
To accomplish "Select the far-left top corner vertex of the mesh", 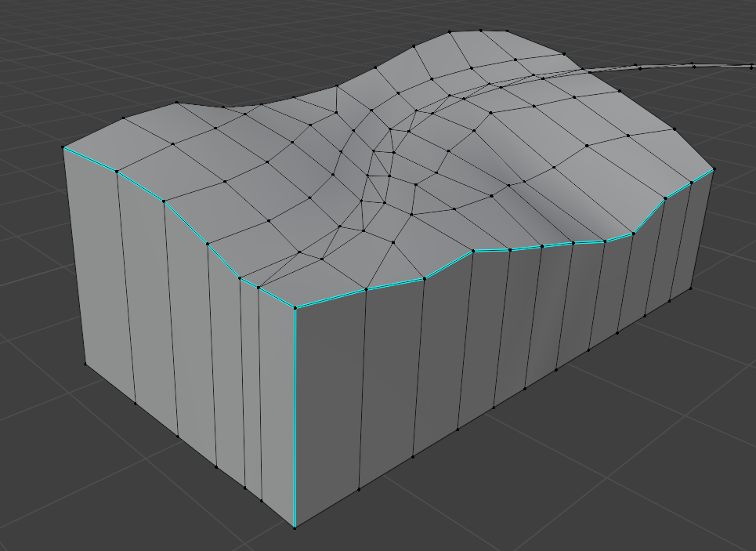I will (63, 147).
